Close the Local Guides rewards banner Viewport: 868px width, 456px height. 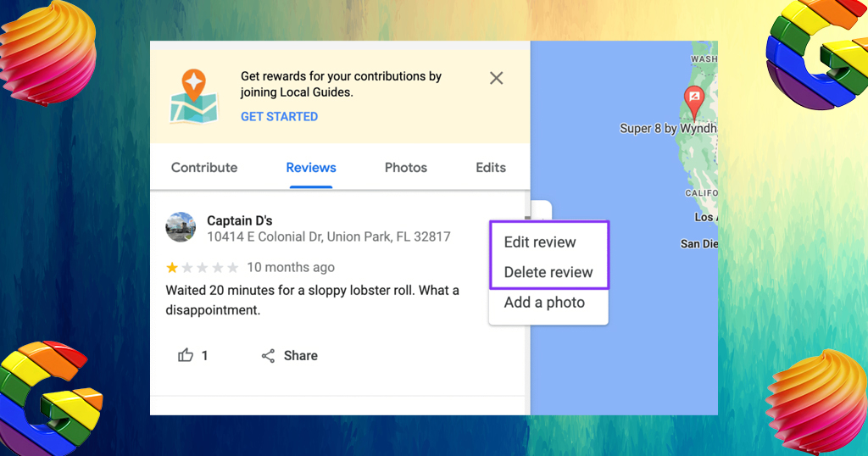[497, 78]
